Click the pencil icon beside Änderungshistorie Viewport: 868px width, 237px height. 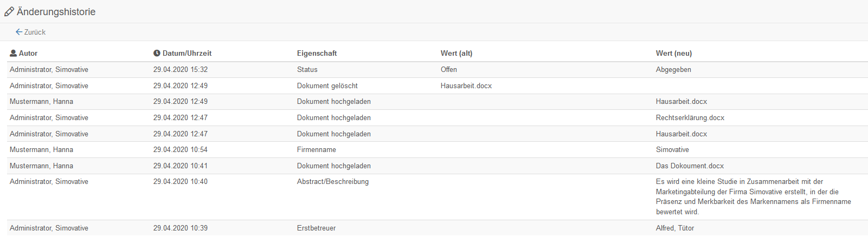9,12
